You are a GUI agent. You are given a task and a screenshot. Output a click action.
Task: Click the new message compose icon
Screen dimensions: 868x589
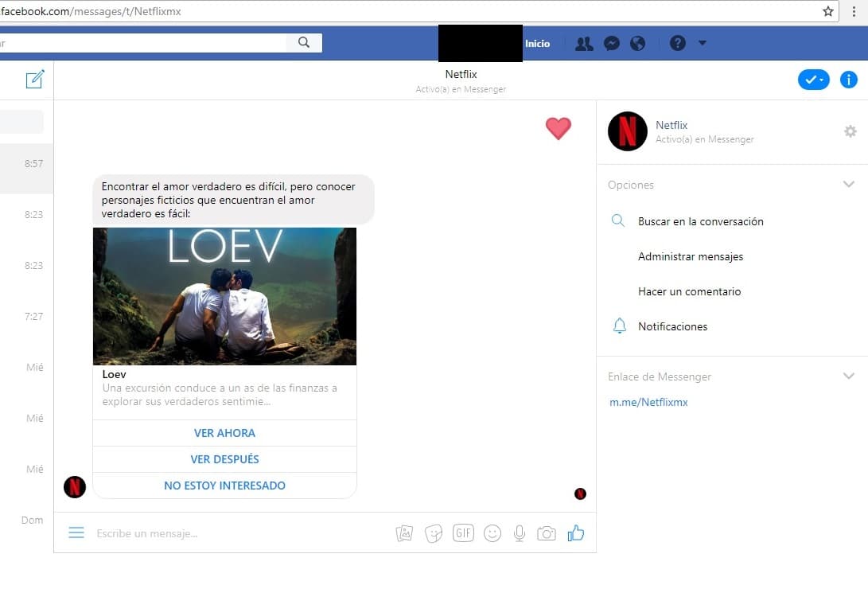pos(35,80)
